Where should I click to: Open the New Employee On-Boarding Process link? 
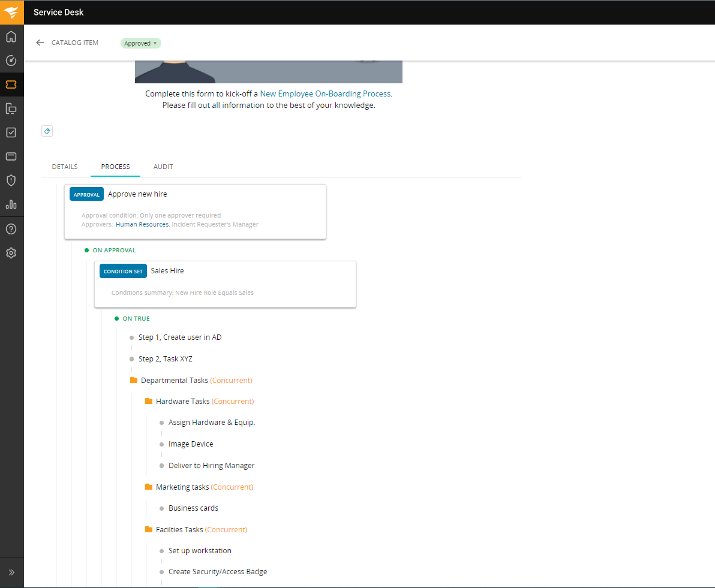pos(325,94)
